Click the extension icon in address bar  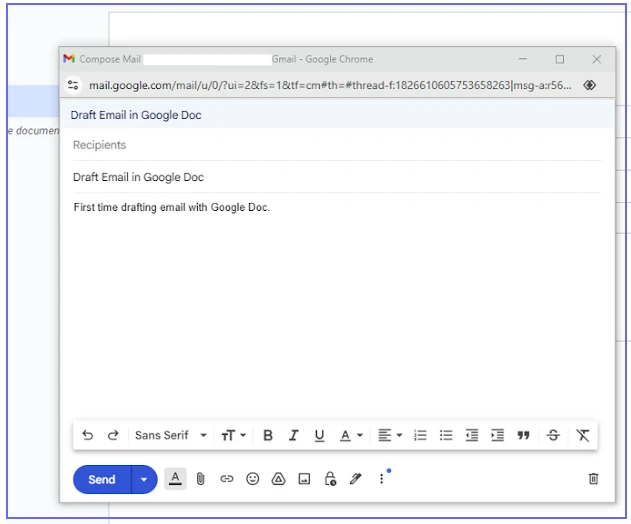point(590,85)
